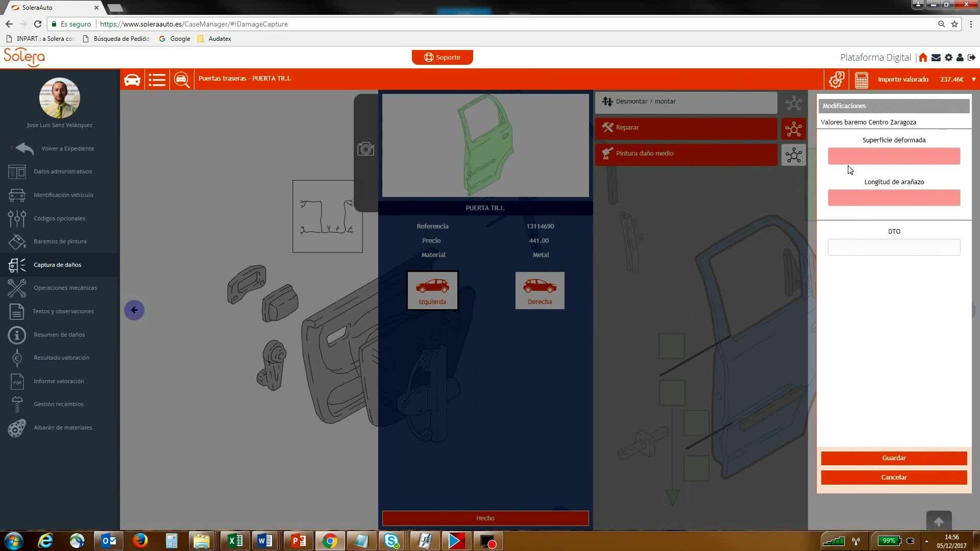Click the Superficie deformada input field
Image resolution: width=980 pixels, height=551 pixels.
click(x=894, y=156)
